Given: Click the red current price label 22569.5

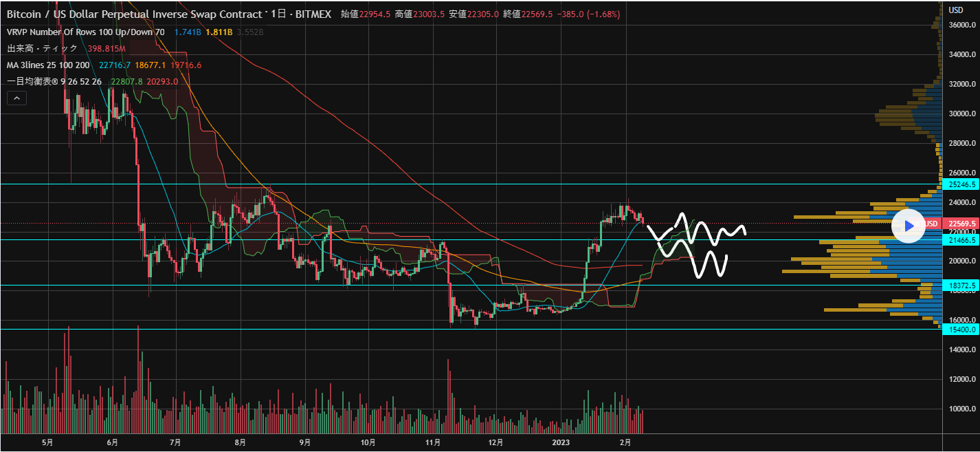Looking at the screenshot, I should coord(962,224).
